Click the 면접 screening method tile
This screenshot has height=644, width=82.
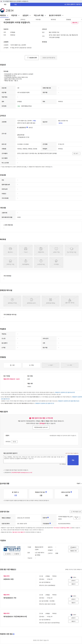pyautogui.click(x=31, y=365)
